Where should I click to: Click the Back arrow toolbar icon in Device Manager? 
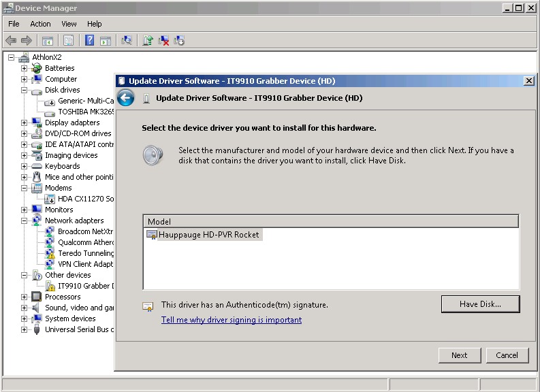pos(11,41)
